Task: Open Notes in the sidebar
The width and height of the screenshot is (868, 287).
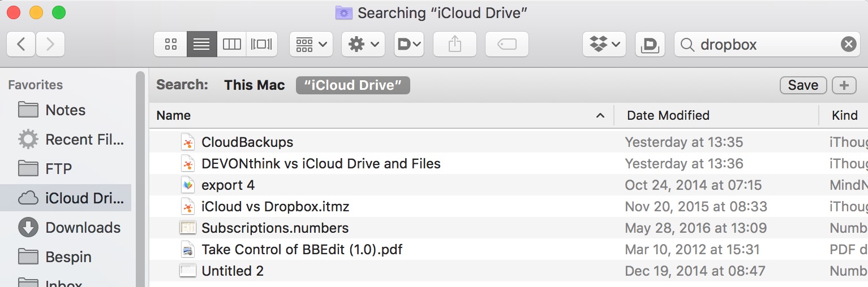Action: (66, 110)
